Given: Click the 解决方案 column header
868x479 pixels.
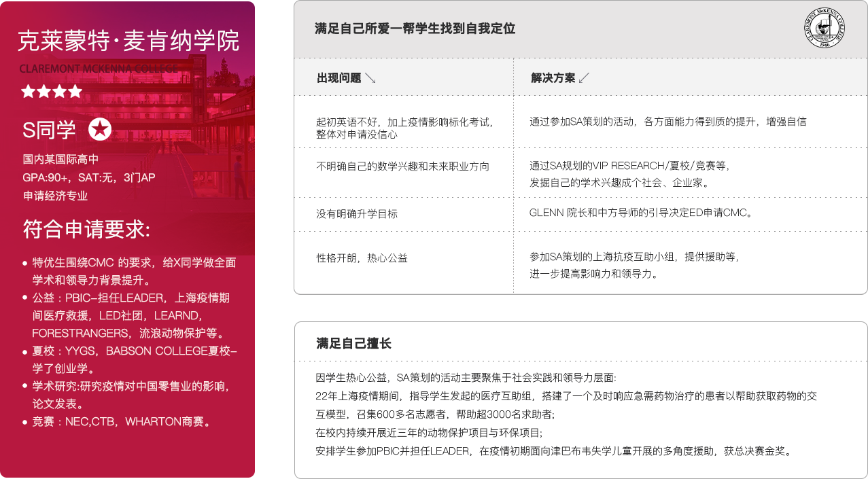Looking at the screenshot, I should pos(553,78).
